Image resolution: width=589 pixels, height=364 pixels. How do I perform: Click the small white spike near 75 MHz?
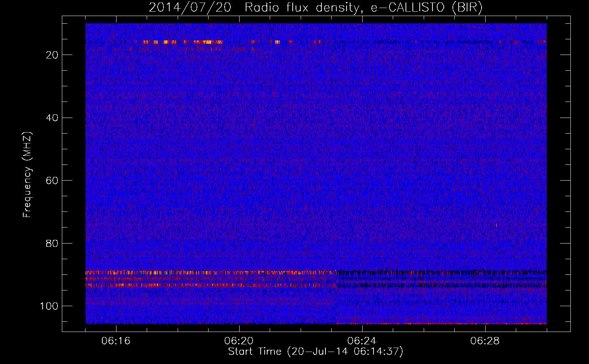(x=496, y=225)
